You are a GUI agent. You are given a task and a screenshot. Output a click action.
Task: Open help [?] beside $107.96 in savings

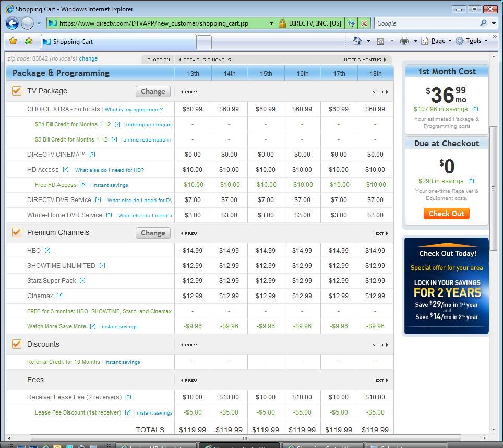point(475,109)
